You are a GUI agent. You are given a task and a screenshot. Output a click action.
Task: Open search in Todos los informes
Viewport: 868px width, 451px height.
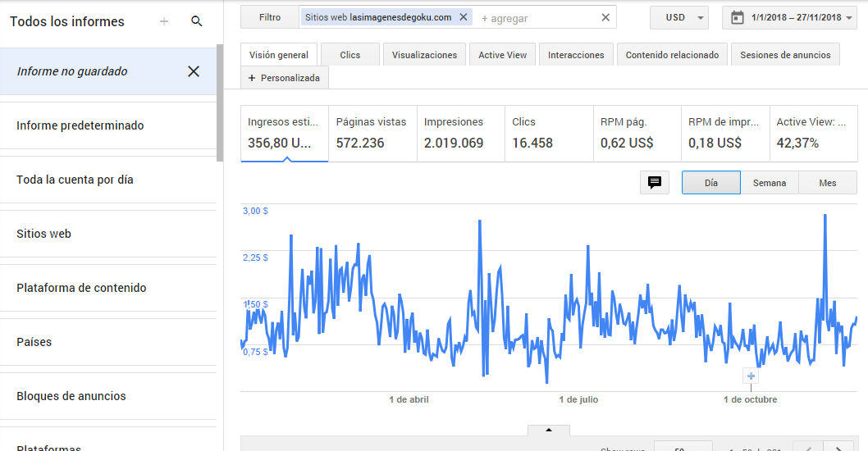(x=197, y=21)
